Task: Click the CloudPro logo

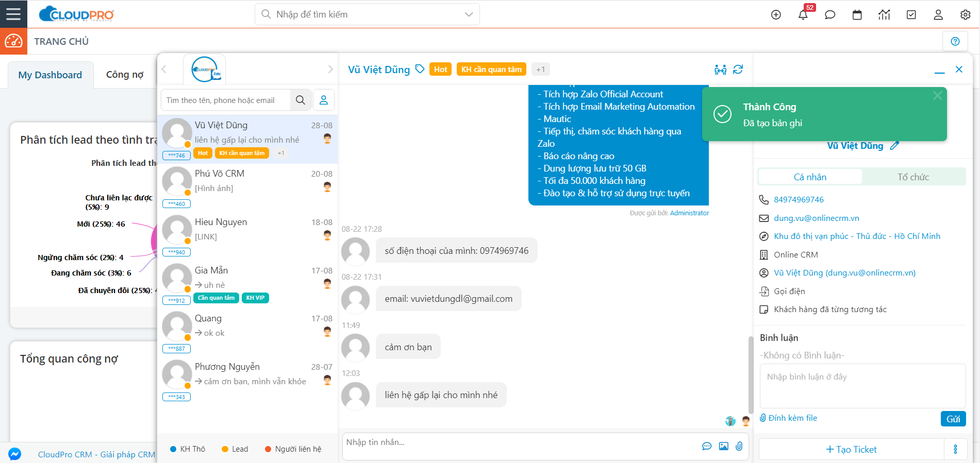Action: tap(76, 14)
